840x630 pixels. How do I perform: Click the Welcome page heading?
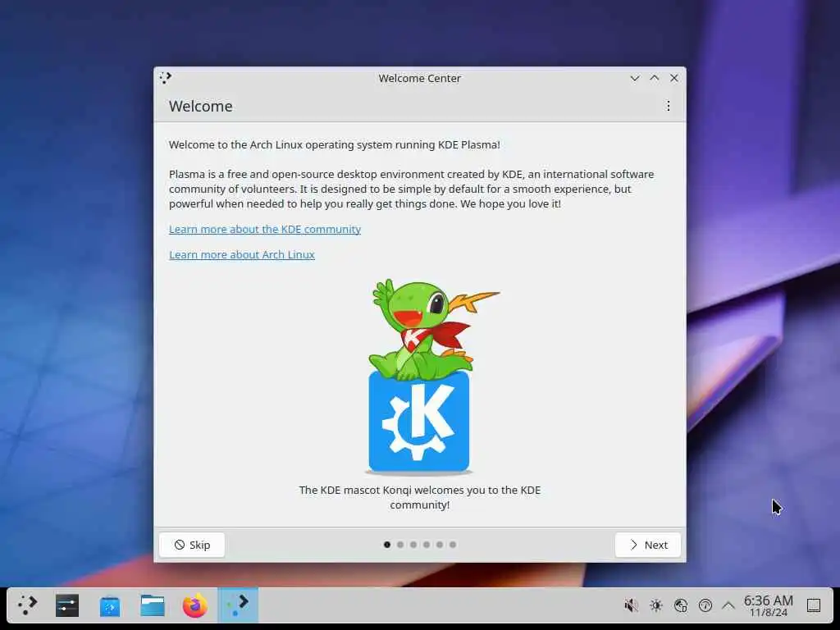pos(200,106)
